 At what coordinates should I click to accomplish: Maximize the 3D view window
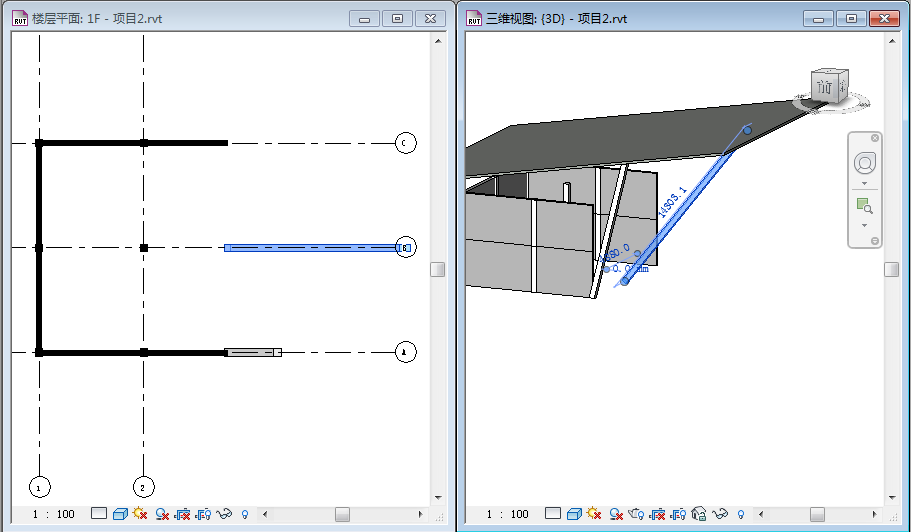[x=851, y=19]
